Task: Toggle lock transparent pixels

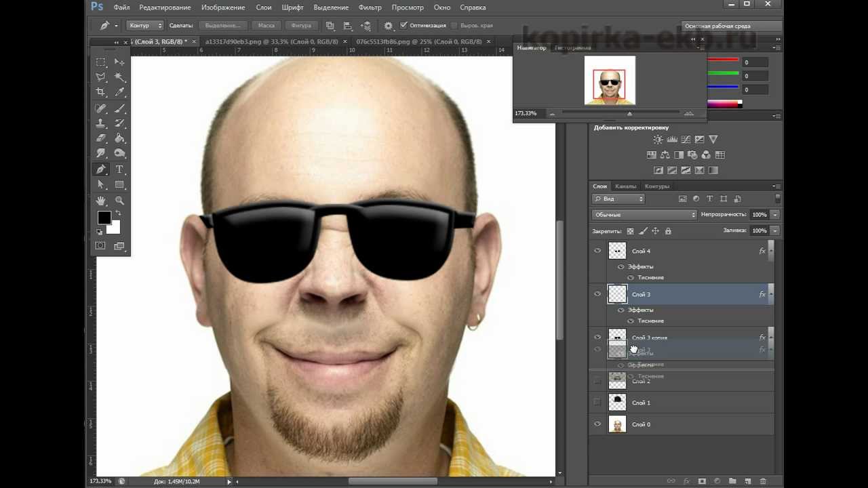Action: click(x=630, y=231)
